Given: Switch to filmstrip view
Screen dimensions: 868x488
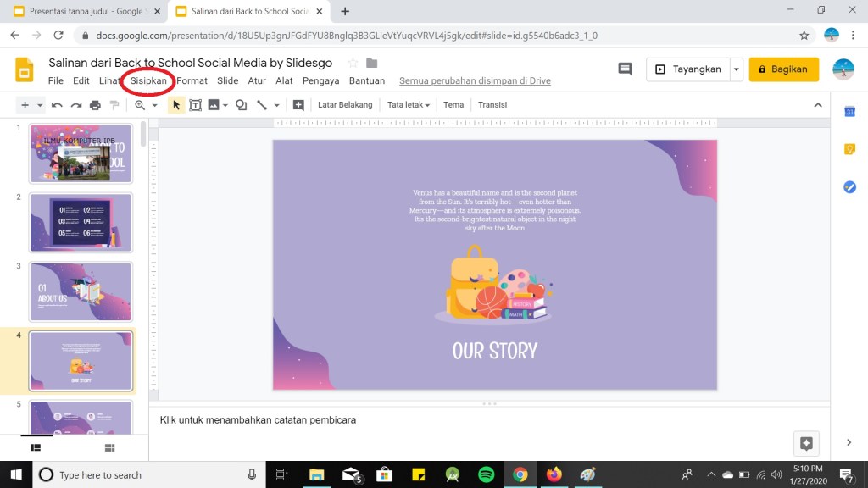Looking at the screenshot, I should click(36, 447).
